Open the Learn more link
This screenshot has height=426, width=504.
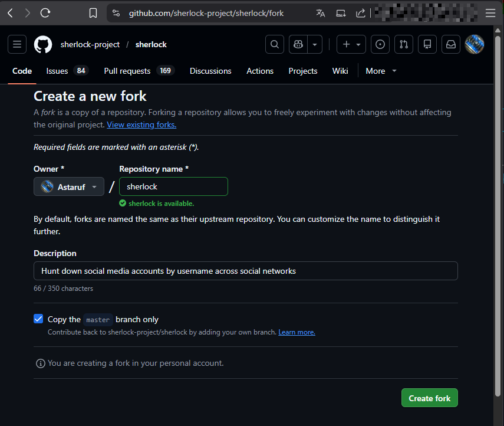[297, 332]
